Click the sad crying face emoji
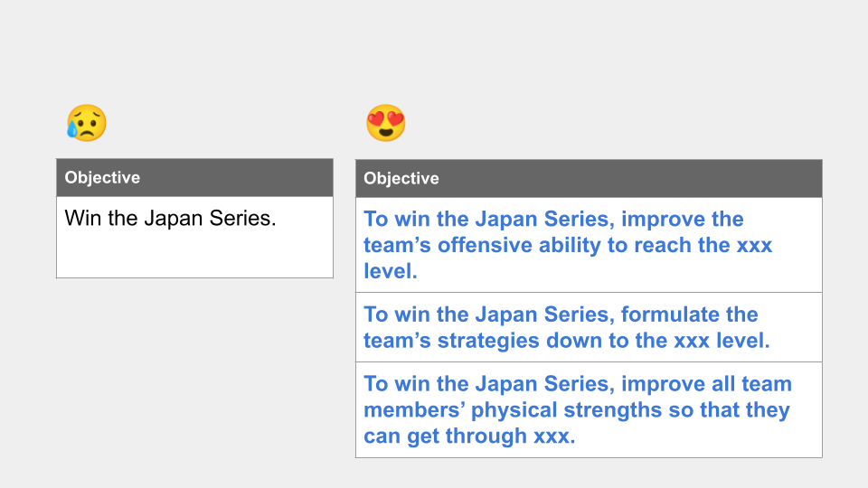The width and height of the screenshot is (868, 488). pos(87,123)
